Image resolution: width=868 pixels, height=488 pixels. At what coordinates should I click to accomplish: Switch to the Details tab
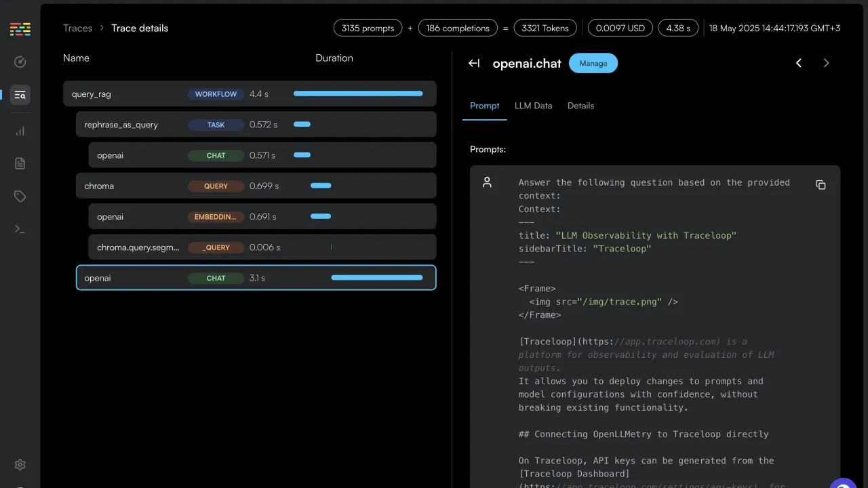click(x=580, y=106)
